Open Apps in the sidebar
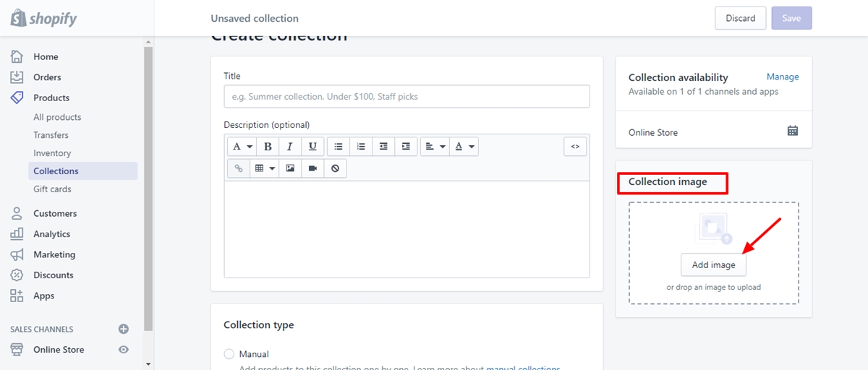This screenshot has width=868, height=370. [43, 296]
